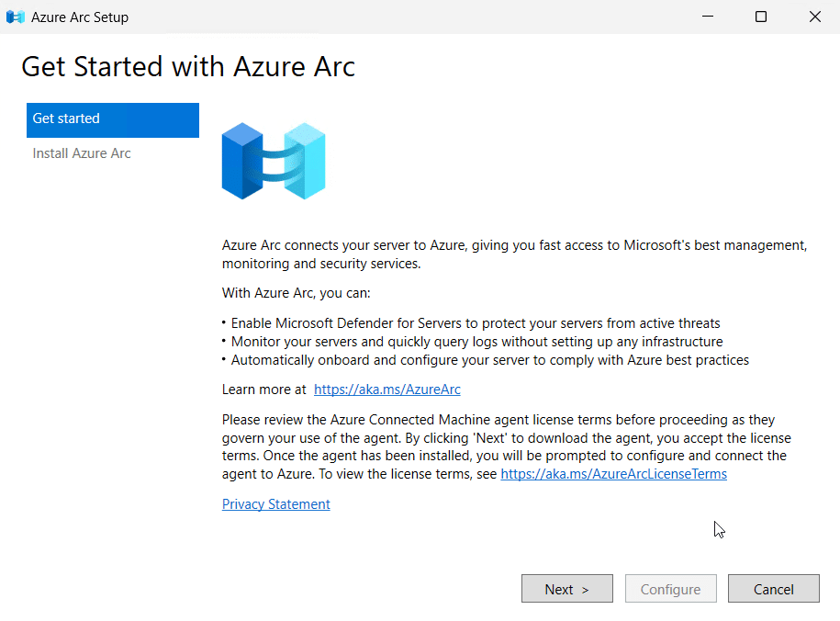Cancel the Azure Arc setup
The width and height of the screenshot is (840, 621).
click(x=773, y=588)
